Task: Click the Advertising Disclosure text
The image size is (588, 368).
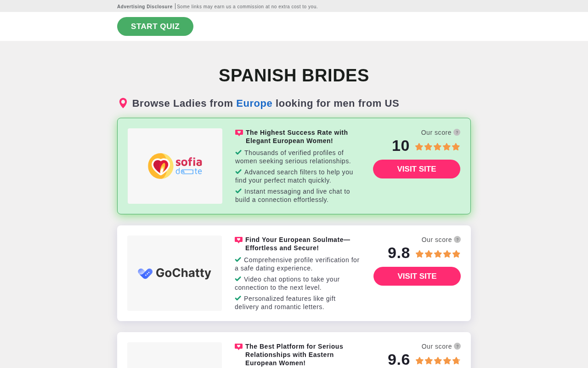Action: pyautogui.click(x=145, y=6)
